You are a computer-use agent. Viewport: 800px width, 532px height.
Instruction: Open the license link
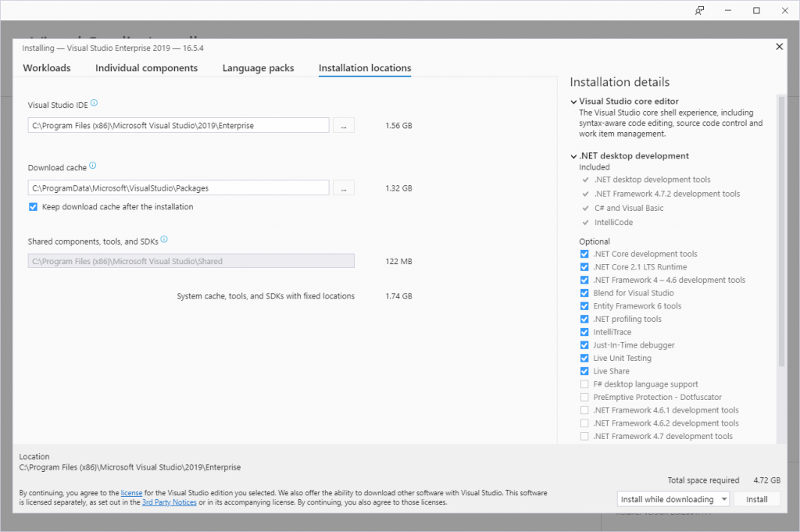coord(131,493)
